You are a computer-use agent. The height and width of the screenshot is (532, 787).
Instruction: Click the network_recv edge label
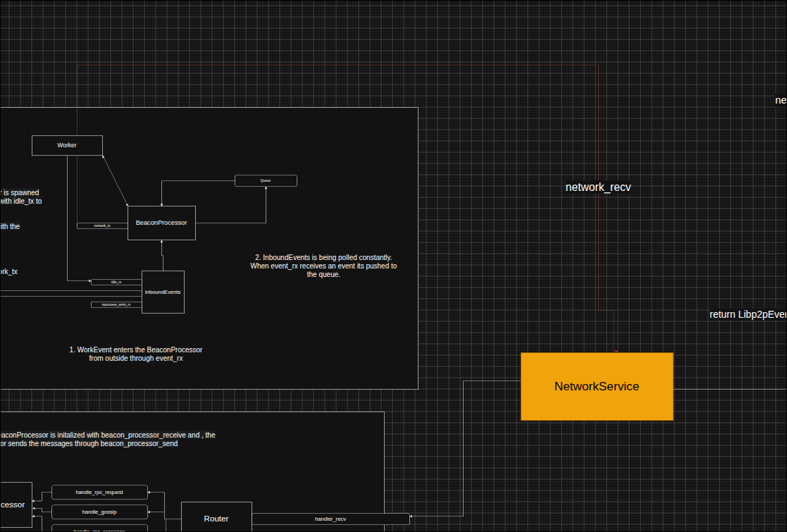(x=598, y=187)
